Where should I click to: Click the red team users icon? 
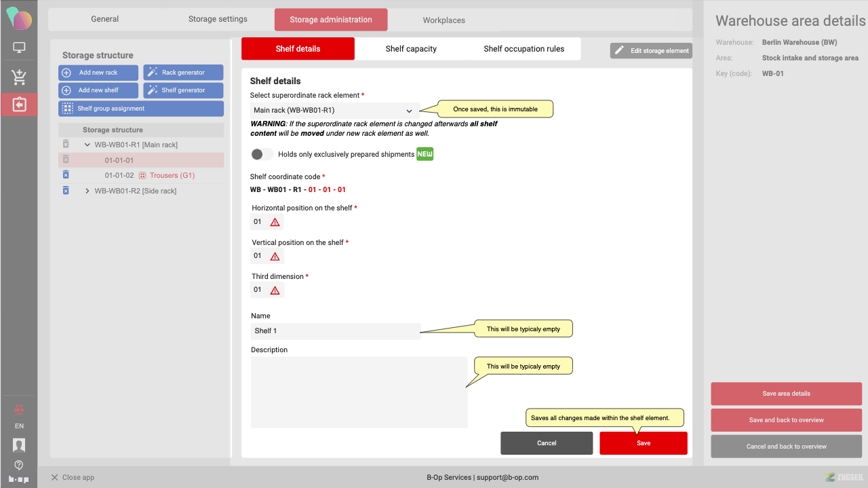[x=19, y=409]
